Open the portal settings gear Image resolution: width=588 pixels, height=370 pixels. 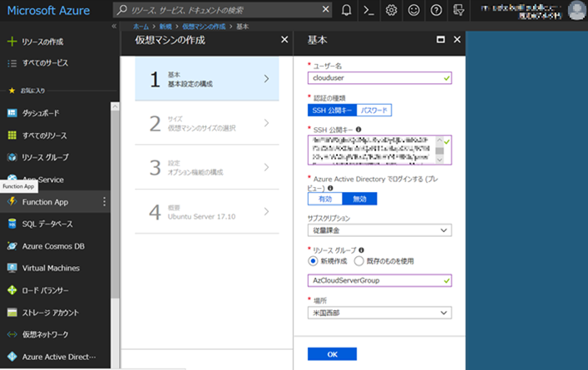coord(391,10)
